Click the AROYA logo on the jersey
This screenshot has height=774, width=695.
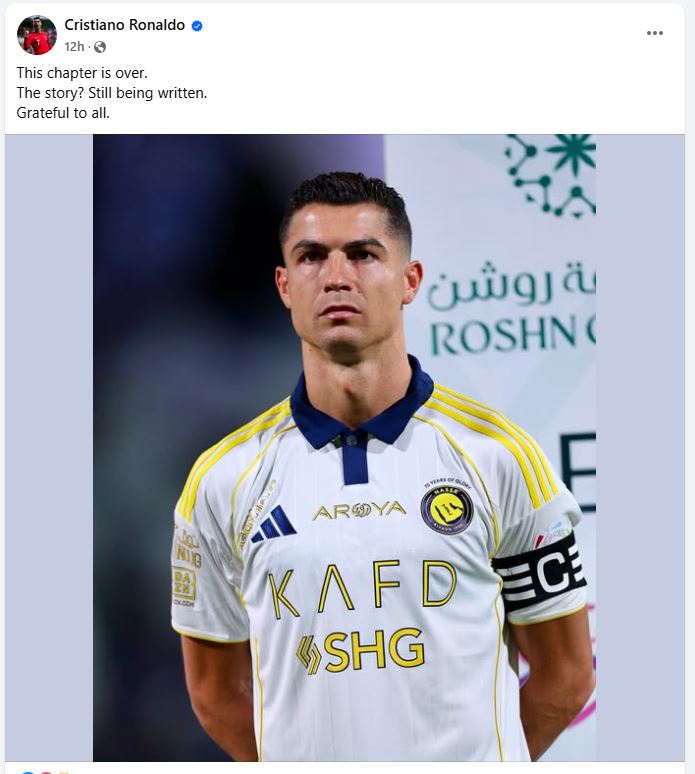(359, 511)
